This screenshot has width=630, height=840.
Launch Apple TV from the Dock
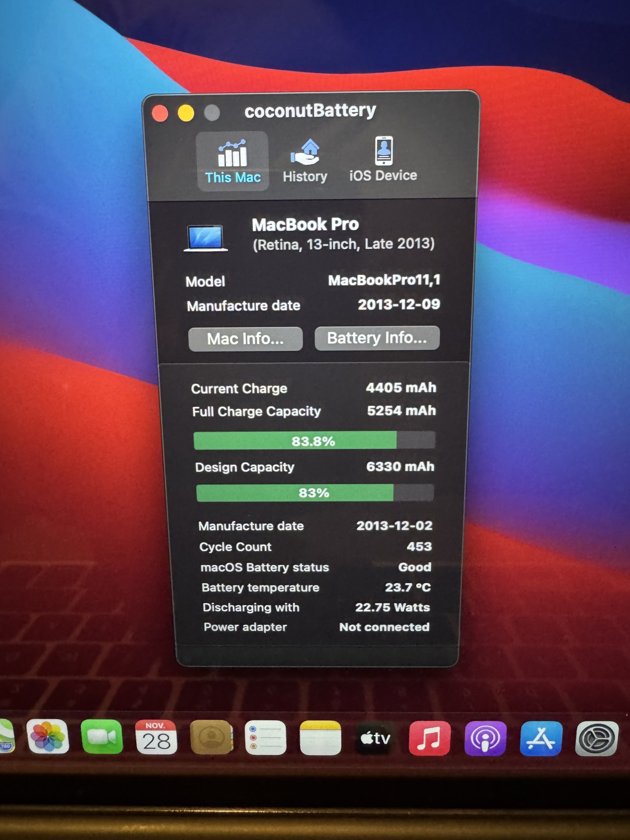click(375, 739)
